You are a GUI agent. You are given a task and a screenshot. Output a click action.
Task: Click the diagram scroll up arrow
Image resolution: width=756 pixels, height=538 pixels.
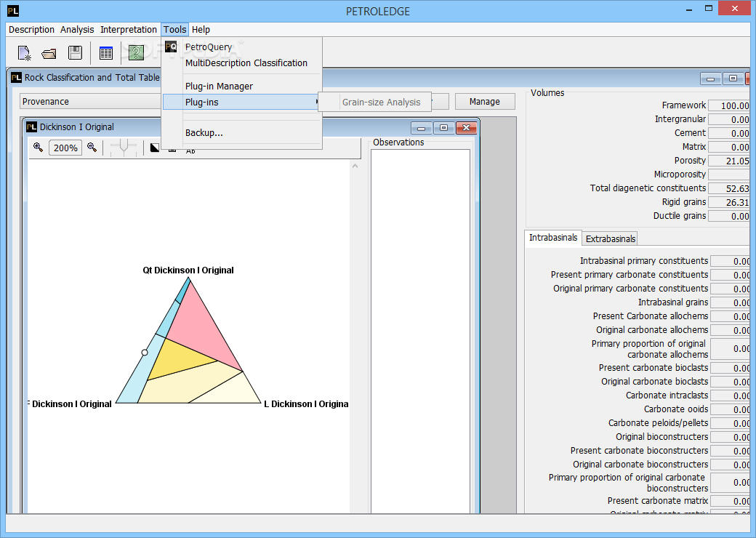click(355, 166)
